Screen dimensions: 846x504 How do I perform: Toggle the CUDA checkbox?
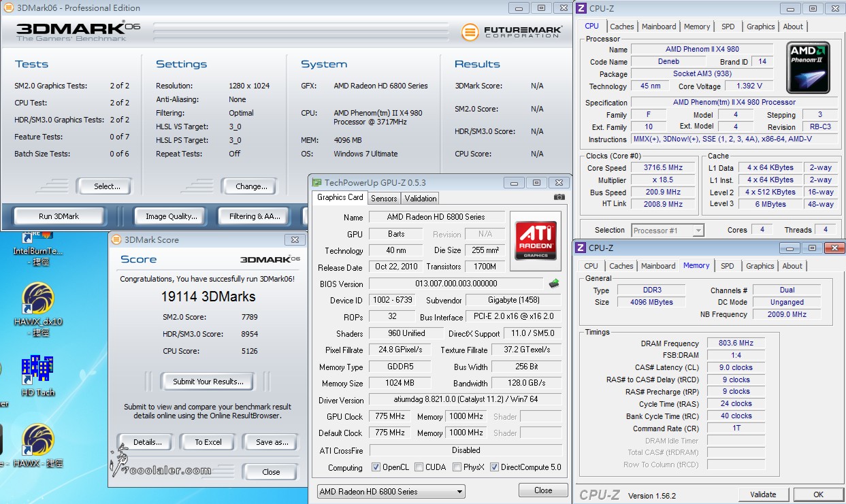(419, 467)
